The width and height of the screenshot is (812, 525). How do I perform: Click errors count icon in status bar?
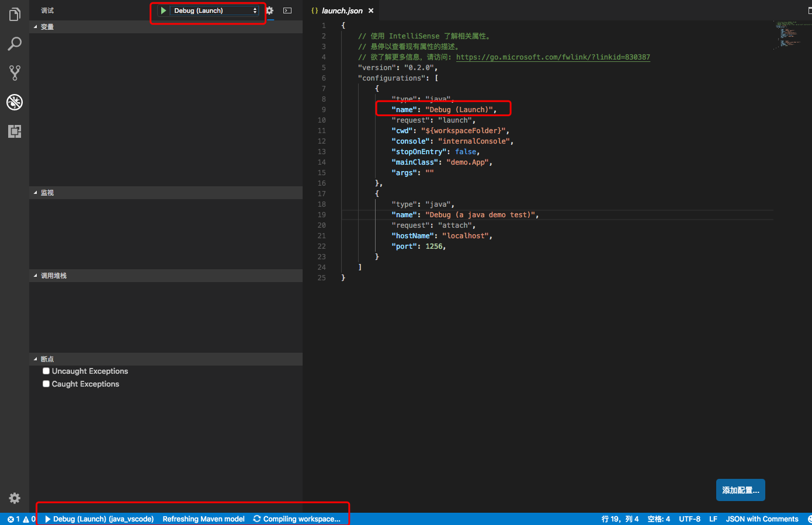click(13, 519)
